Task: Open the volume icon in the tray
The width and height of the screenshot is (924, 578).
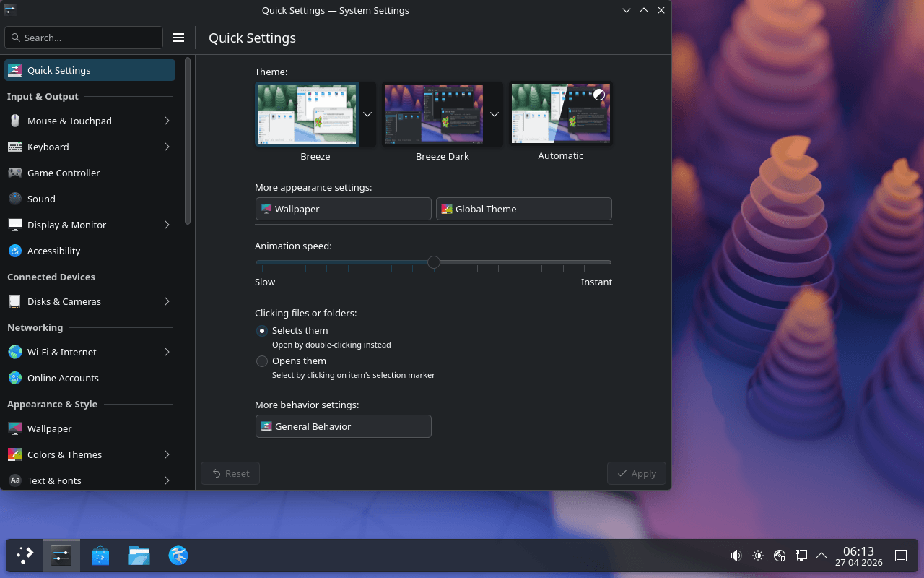Action: [x=736, y=556]
